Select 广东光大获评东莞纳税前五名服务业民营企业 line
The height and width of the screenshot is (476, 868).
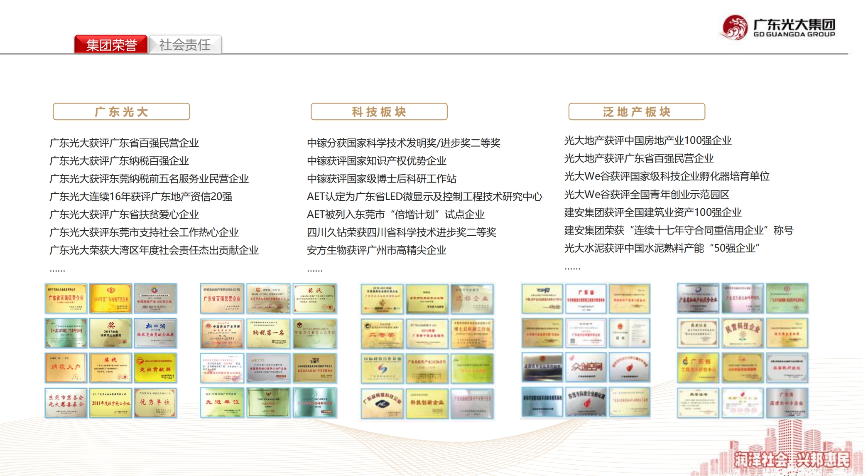click(149, 179)
